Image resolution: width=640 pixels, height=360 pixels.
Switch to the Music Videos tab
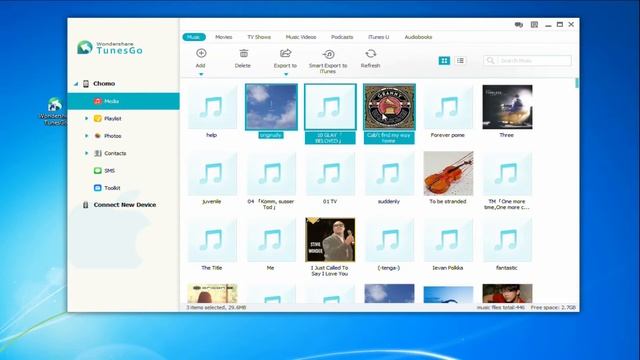tap(301, 37)
